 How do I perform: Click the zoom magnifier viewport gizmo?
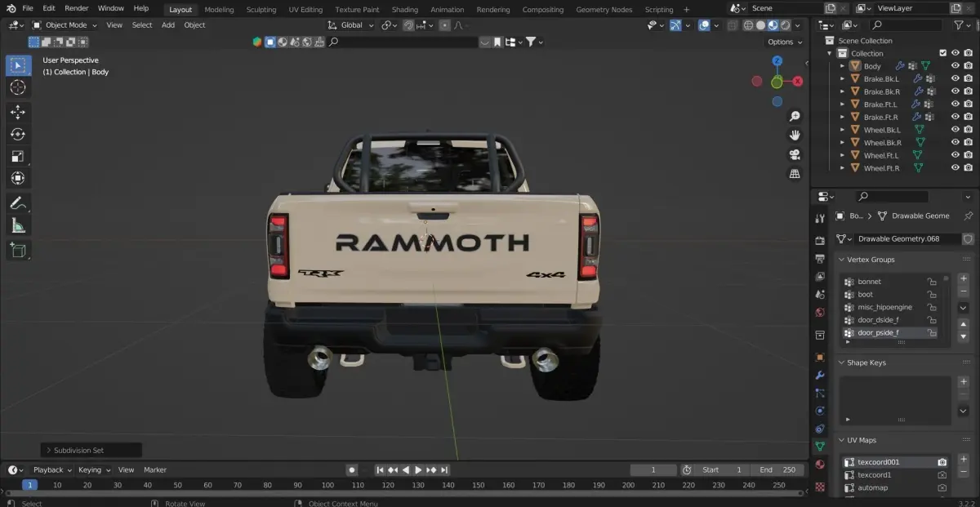[x=795, y=116]
